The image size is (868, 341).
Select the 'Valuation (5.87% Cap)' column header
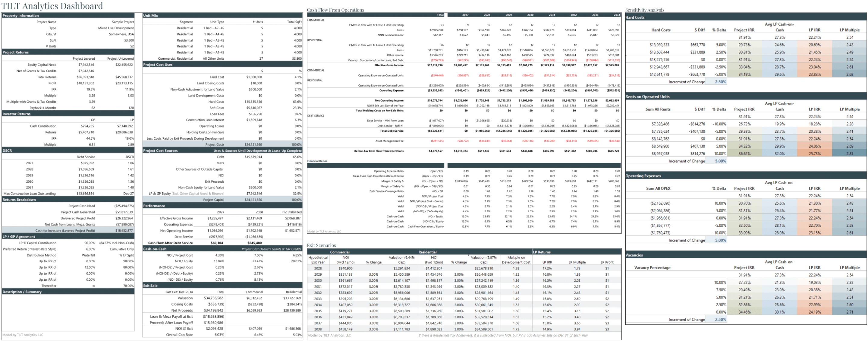click(483, 260)
